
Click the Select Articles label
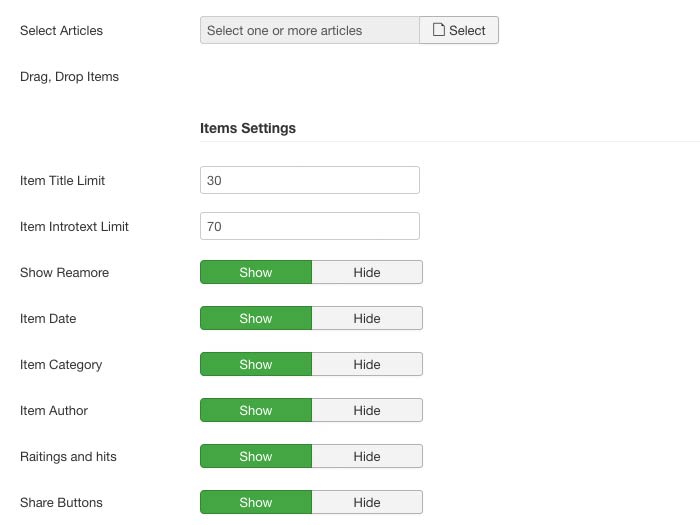pos(61,30)
